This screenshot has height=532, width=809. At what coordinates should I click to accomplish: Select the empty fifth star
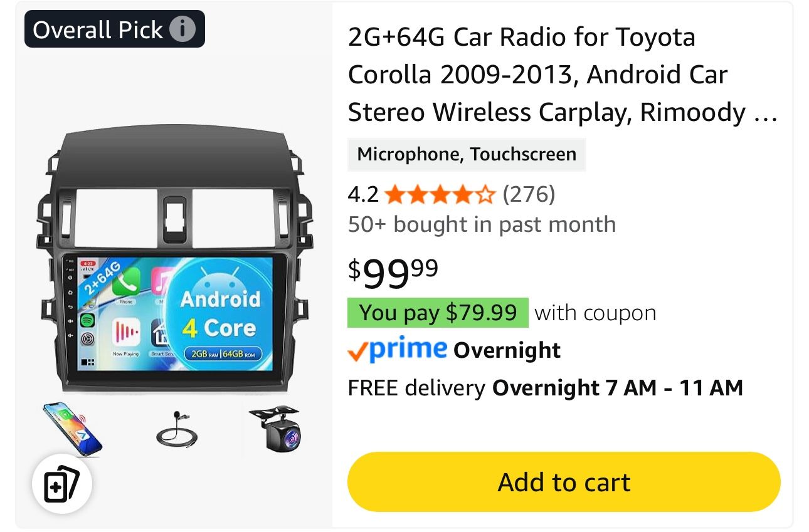486,194
